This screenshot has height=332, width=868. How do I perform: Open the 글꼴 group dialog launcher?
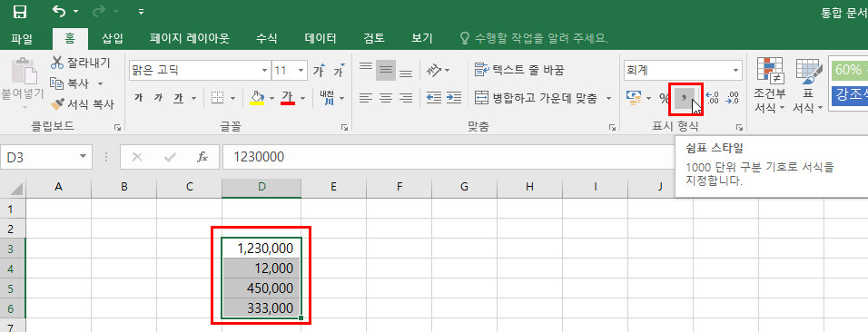point(344,127)
